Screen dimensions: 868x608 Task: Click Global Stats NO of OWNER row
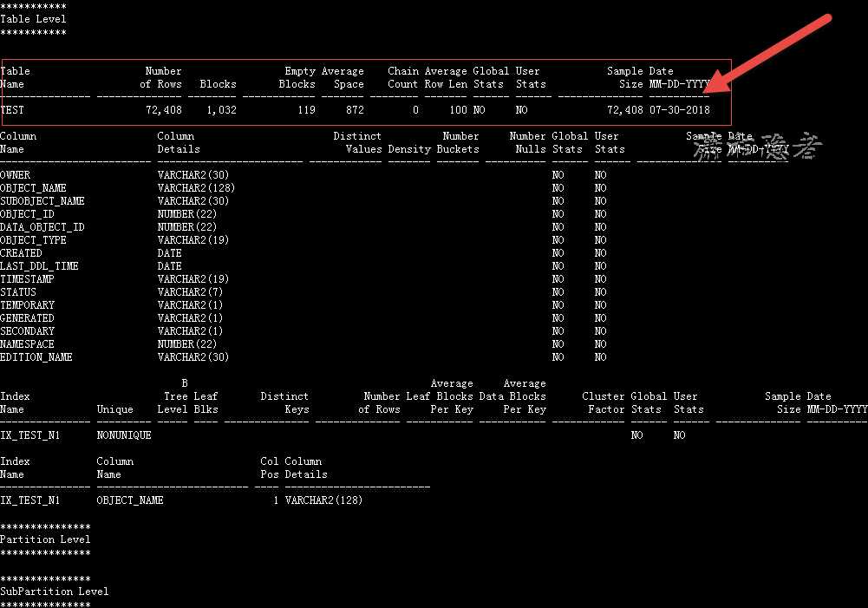[558, 175]
